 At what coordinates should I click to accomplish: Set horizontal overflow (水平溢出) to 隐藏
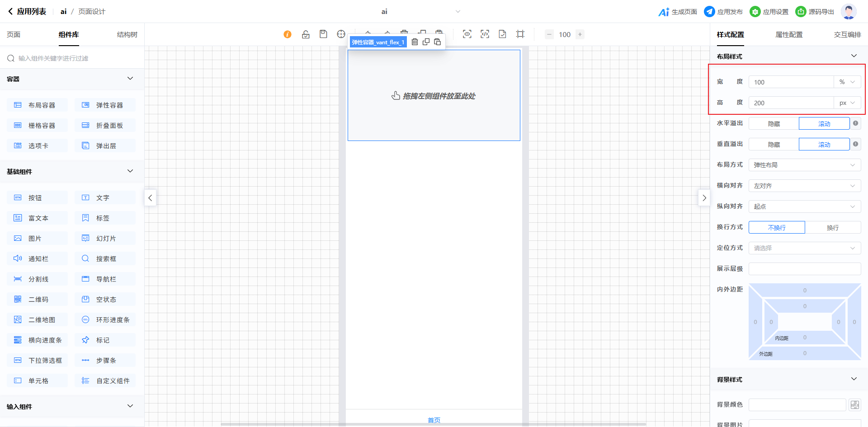(774, 124)
